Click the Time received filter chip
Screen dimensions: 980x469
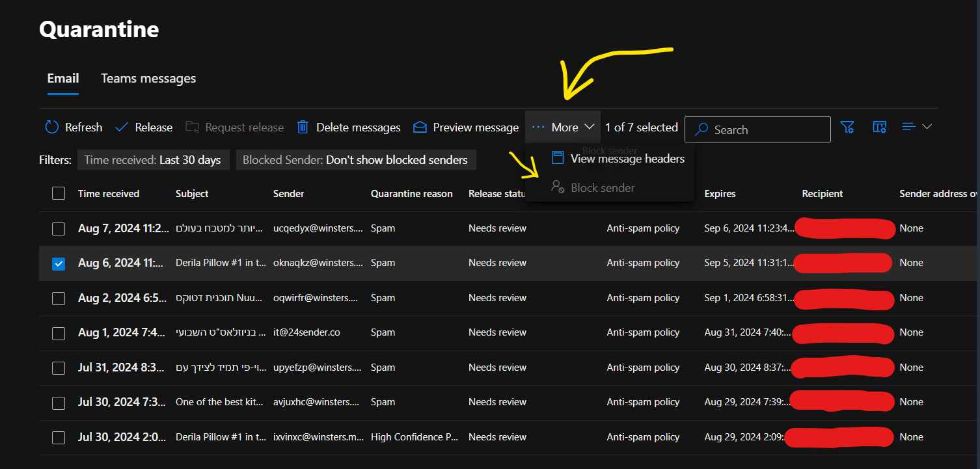pyautogui.click(x=153, y=160)
